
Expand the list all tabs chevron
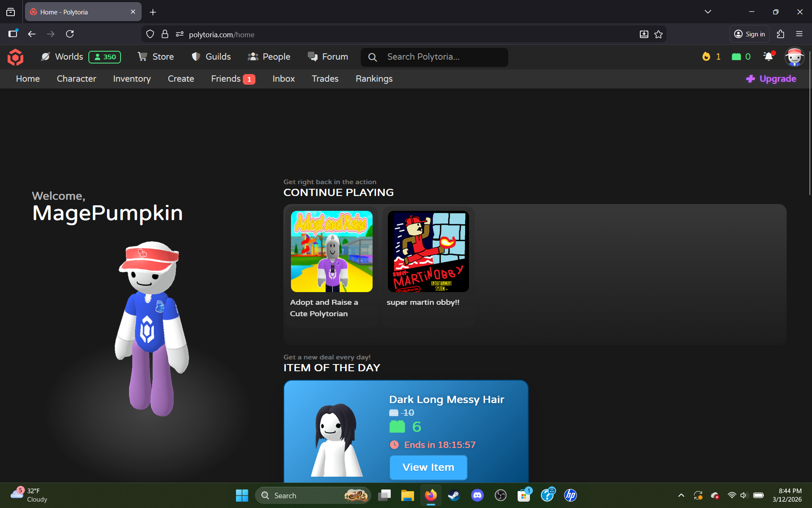click(708, 12)
